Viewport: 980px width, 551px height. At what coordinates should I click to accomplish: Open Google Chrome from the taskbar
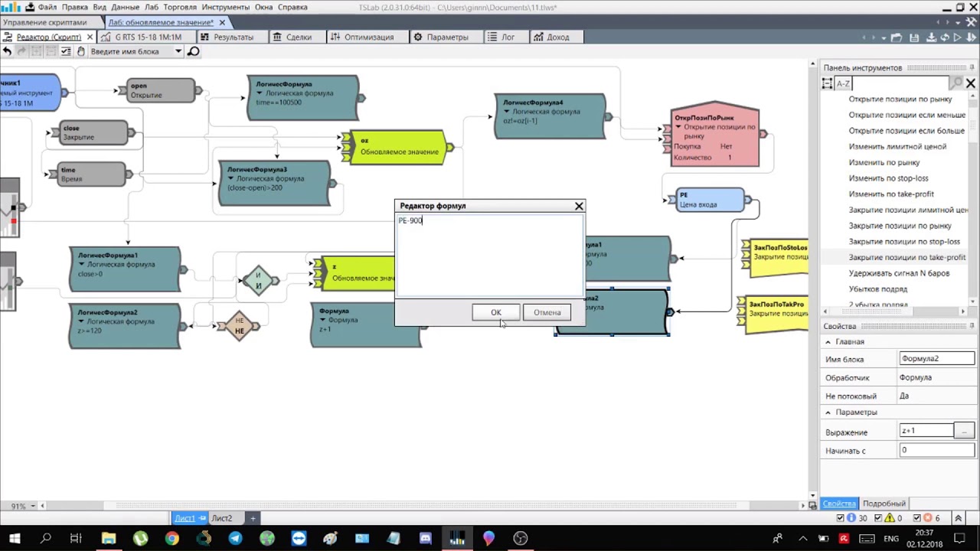pyautogui.click(x=171, y=538)
